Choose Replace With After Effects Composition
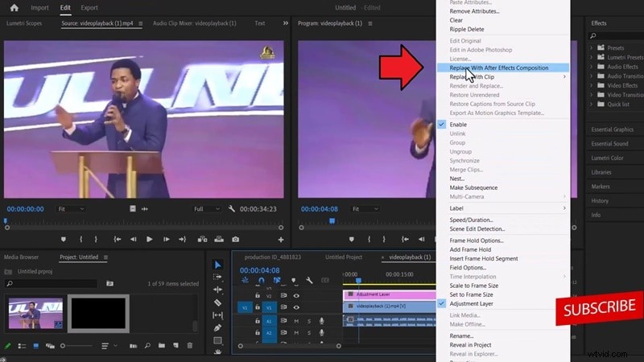The height and width of the screenshot is (362, 644). point(503,68)
